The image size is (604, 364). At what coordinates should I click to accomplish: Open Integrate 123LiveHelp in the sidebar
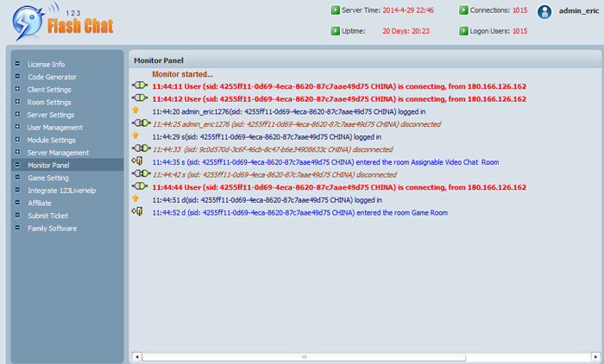(61, 191)
